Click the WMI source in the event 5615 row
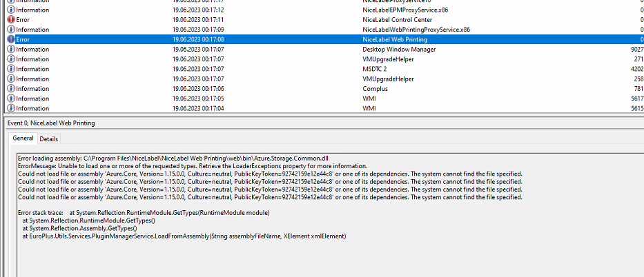Viewport: 644px width, 277px height. pos(369,108)
